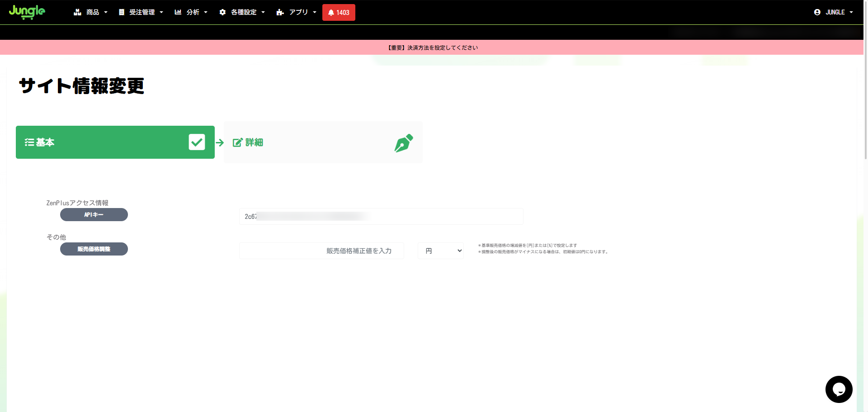Expand the 商品 menu
Viewport: 868px width, 412px height.
click(x=91, y=12)
